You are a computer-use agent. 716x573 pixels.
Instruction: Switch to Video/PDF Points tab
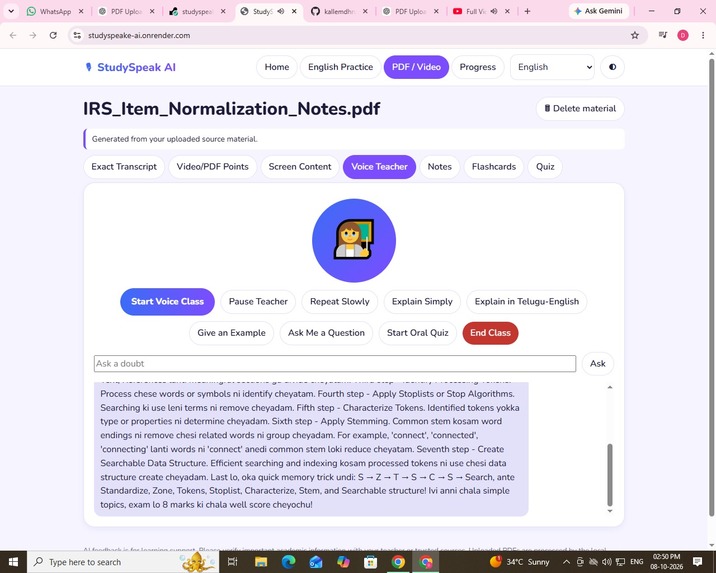coord(212,167)
